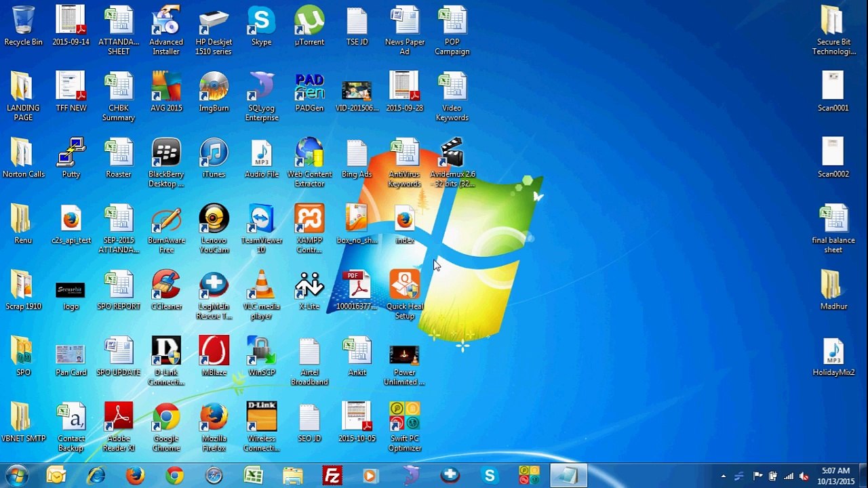868x488 pixels.
Task: Open Firefox from the taskbar
Action: [x=135, y=476]
